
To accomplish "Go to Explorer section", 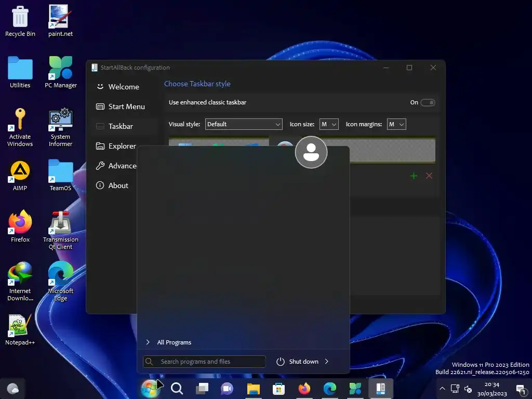I will click(115, 146).
